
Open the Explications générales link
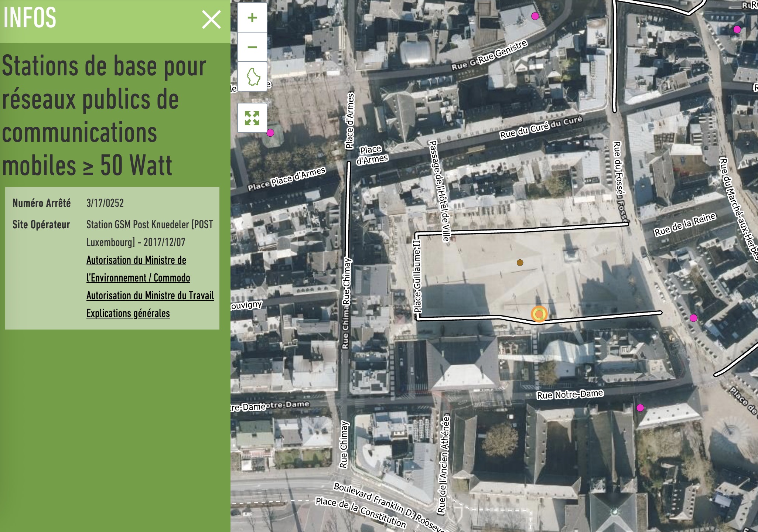128,313
